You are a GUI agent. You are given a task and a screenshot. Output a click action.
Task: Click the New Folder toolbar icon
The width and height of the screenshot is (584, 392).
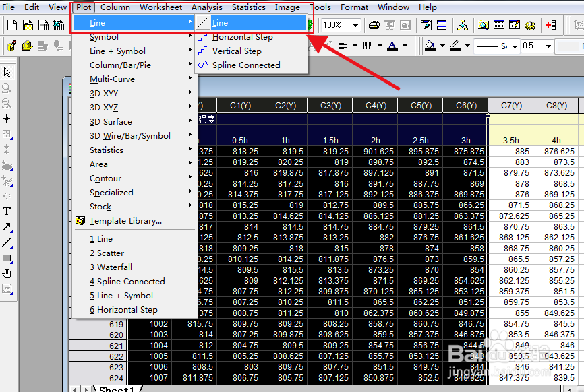(28, 25)
